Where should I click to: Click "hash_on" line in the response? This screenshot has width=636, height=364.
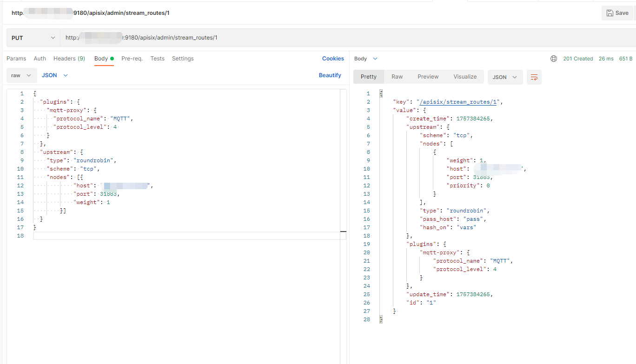[x=448, y=227]
